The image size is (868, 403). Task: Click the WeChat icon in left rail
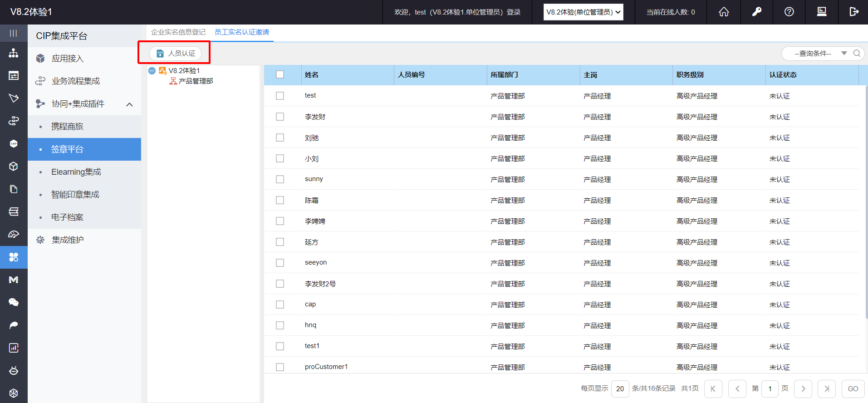(14, 302)
